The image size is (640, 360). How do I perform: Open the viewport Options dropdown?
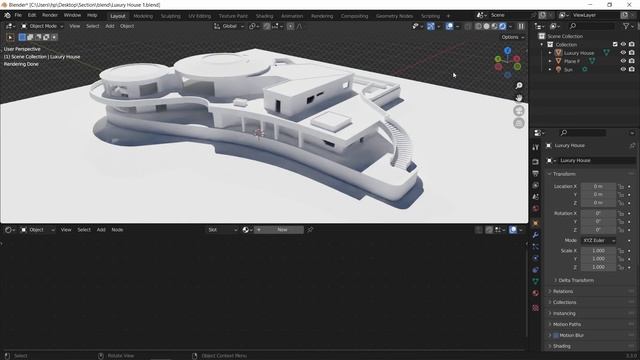tap(513, 37)
